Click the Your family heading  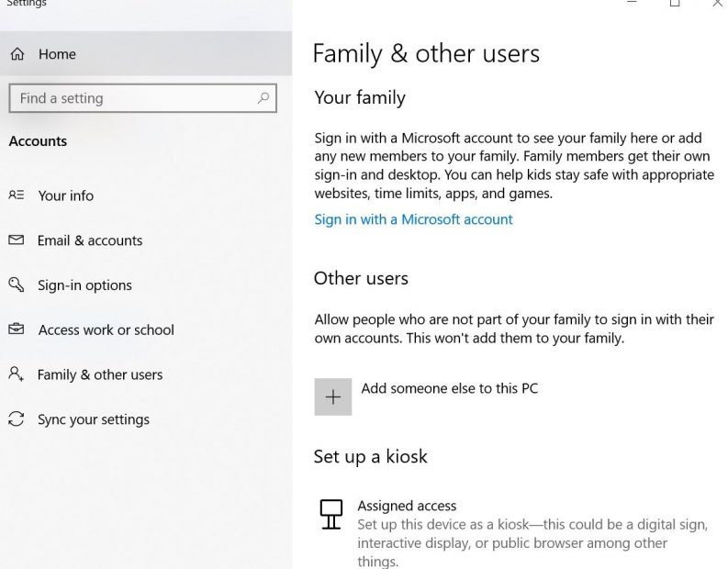(360, 98)
